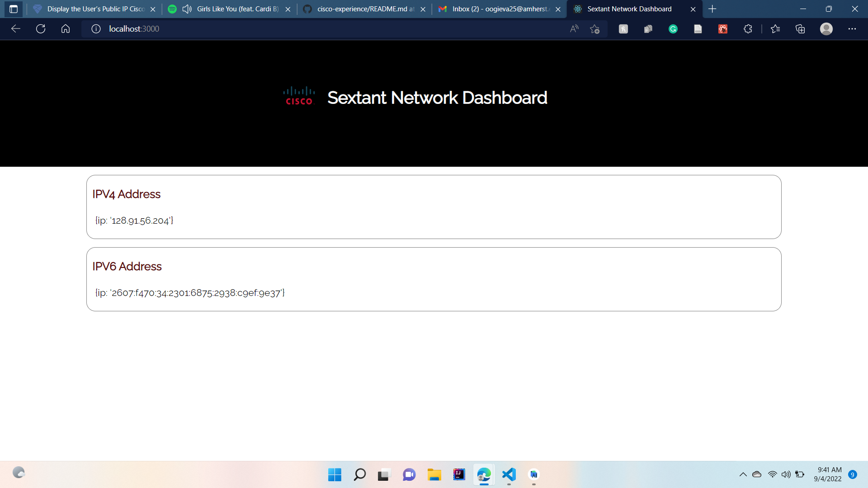Select the IPv6 address value text
Viewport: 868px width, 488px height.
click(x=196, y=293)
